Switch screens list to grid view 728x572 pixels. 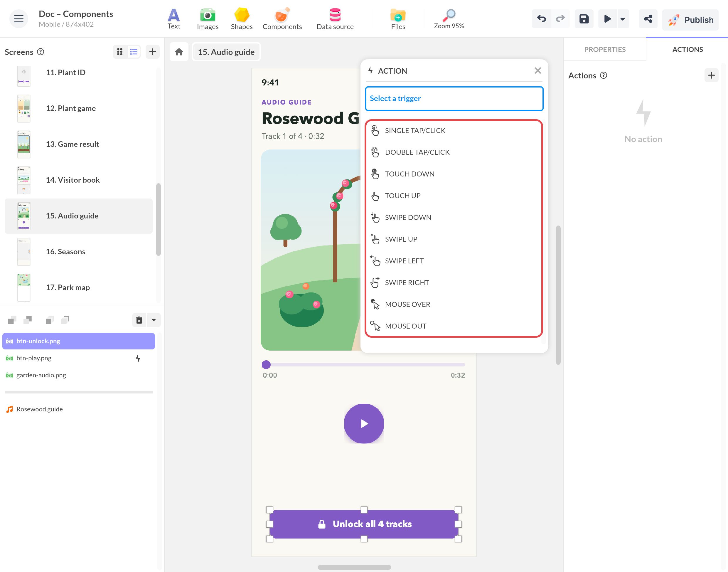(120, 52)
